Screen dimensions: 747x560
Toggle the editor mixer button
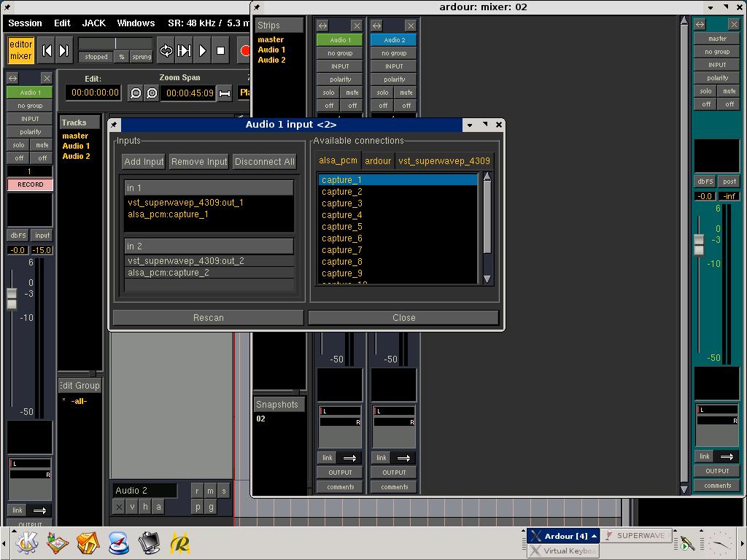pos(21,50)
